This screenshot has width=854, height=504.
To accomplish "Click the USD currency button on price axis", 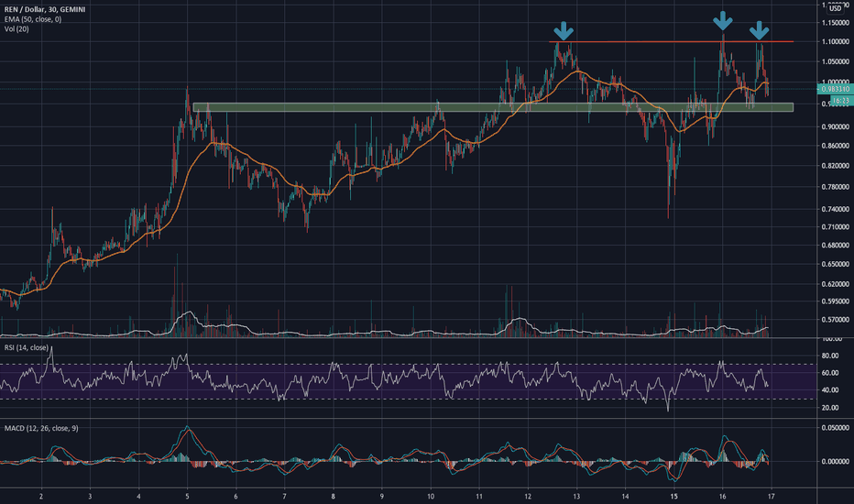I will [x=835, y=8].
